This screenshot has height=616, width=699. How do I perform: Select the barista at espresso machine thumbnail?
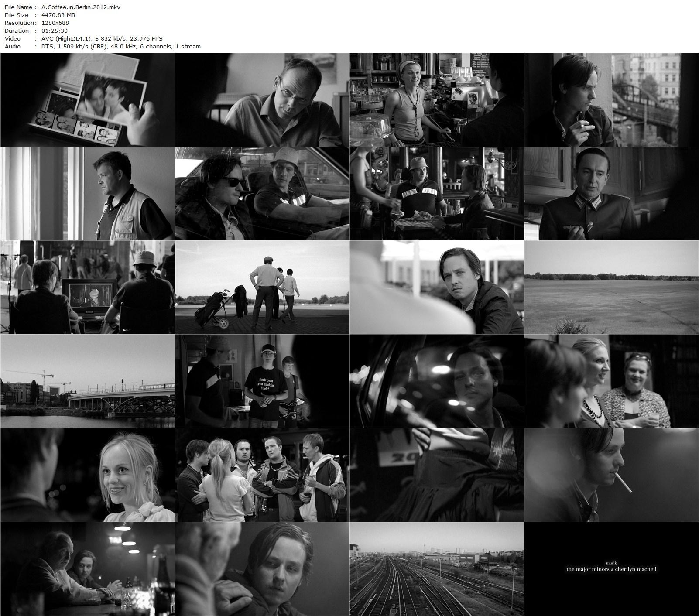[436, 100]
